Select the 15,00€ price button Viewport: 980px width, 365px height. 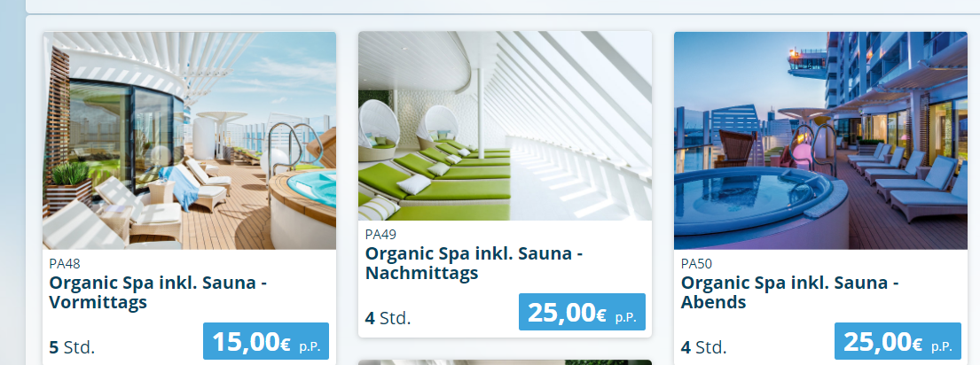pos(266,341)
